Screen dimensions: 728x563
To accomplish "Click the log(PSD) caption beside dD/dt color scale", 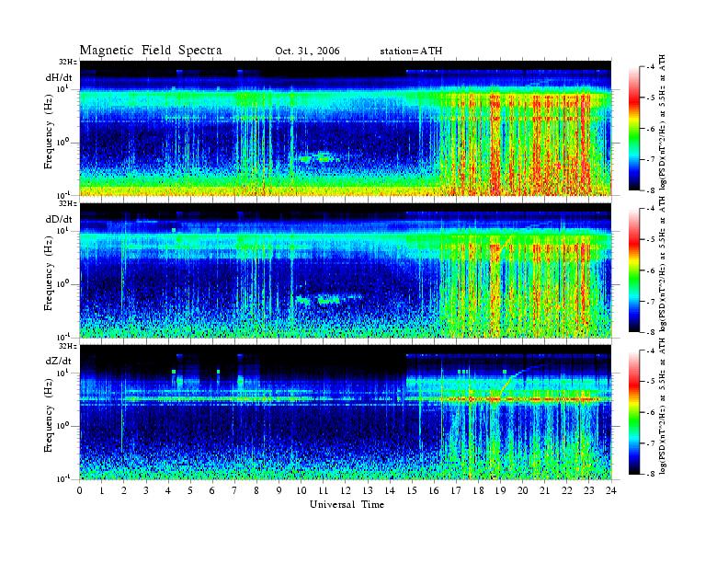I will (x=663, y=263).
